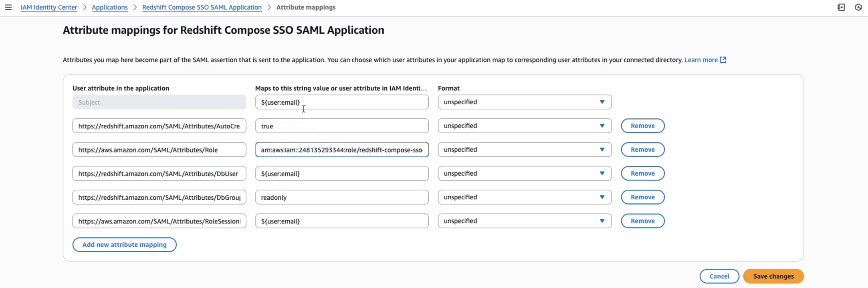Remove the DbGroups attribute mapping

pos(642,197)
